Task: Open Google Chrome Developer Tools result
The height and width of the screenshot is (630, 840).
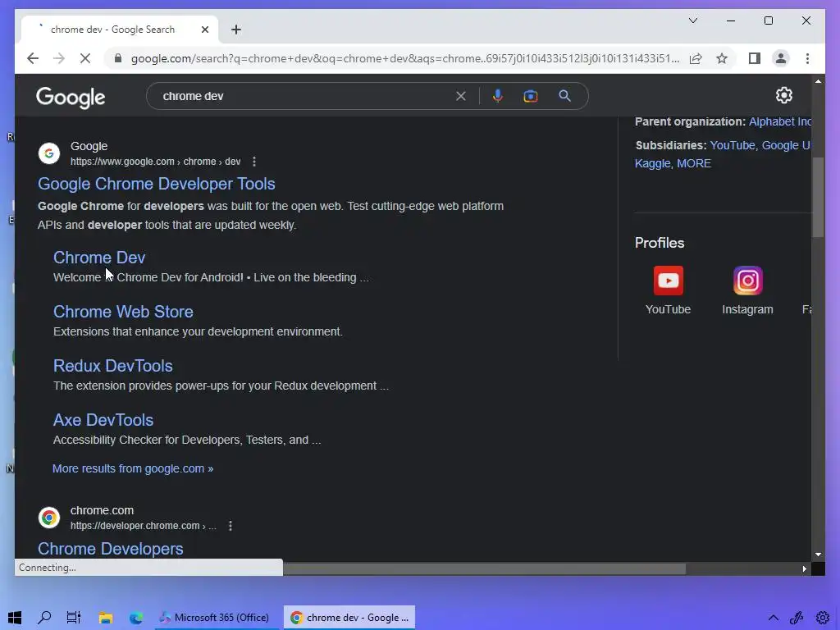Action: [x=157, y=184]
